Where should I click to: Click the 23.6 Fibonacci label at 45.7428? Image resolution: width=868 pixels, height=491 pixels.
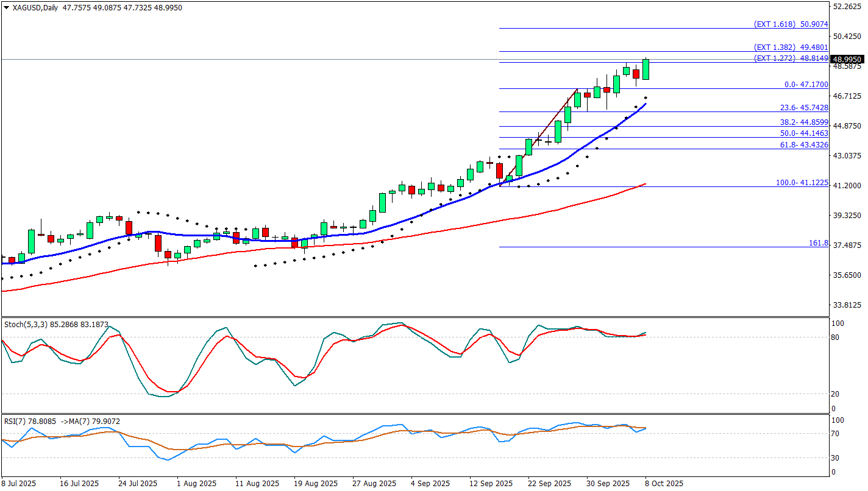(804, 108)
